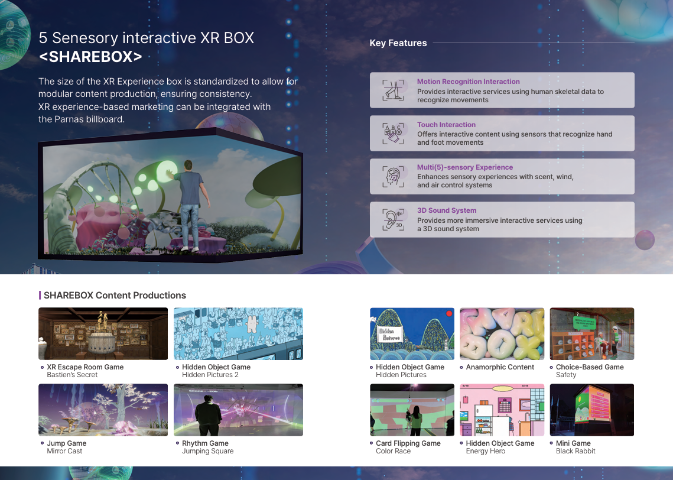Screen dimensions: 673x480
Task: Click the Bastien's Secret subtitle
Action: [72, 375]
